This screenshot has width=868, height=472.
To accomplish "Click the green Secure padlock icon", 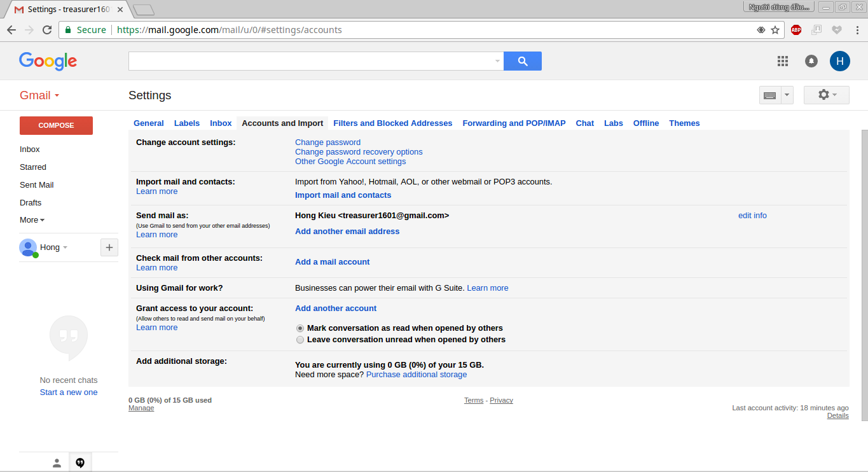I will (x=68, y=30).
